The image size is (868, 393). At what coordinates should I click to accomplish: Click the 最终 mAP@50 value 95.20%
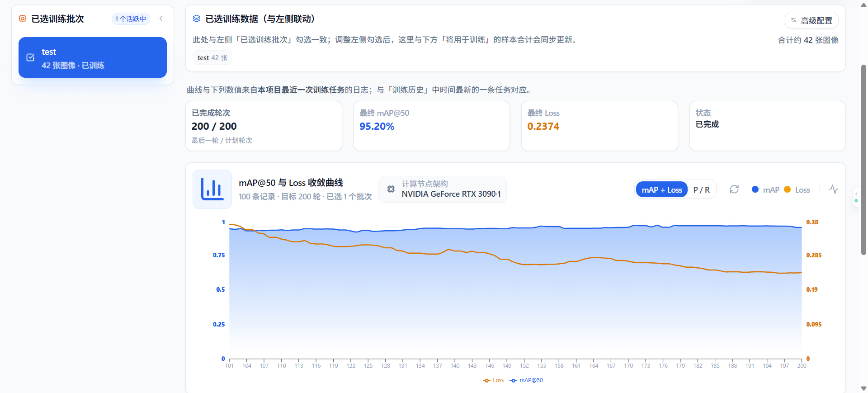point(377,126)
